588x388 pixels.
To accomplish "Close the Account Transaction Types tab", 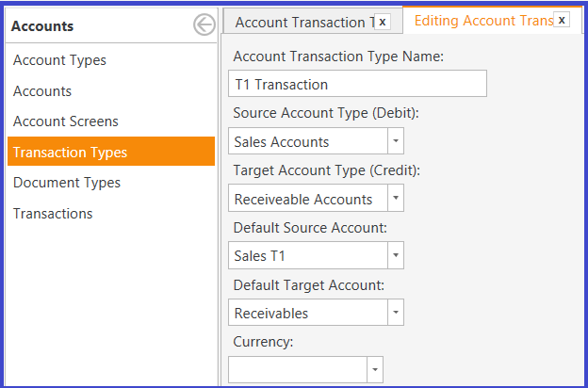I will (383, 22).
